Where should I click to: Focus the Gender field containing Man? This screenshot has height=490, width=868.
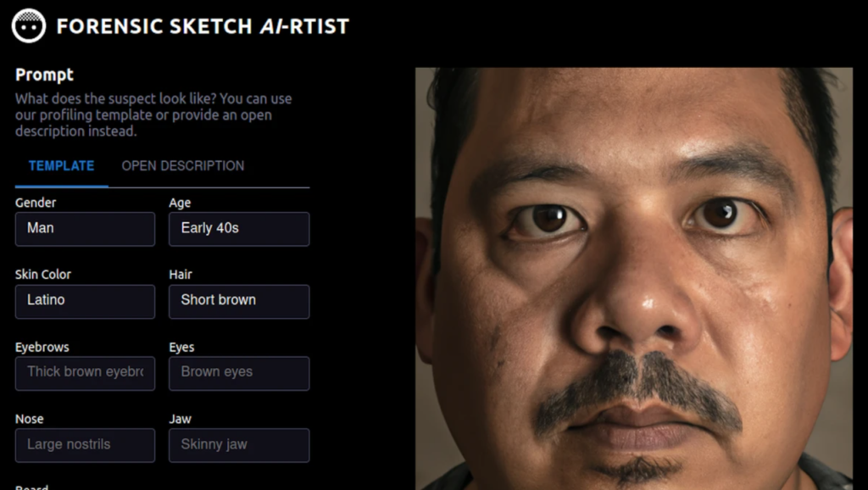pos(86,229)
